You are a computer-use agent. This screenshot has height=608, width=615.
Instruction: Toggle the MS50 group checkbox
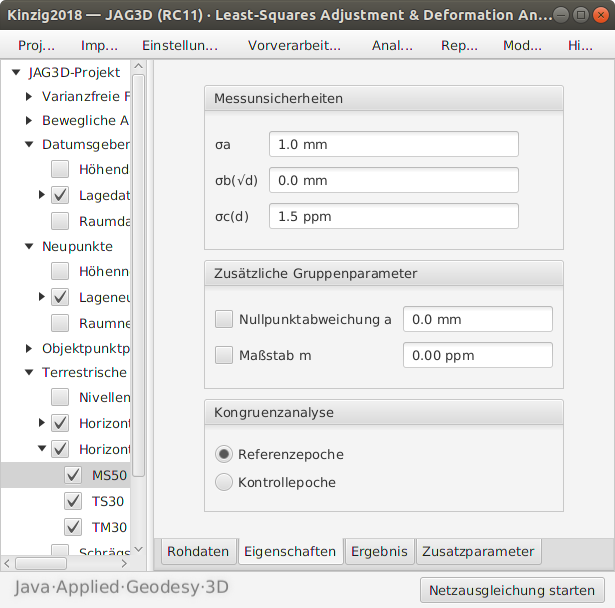pyautogui.click(x=73, y=475)
